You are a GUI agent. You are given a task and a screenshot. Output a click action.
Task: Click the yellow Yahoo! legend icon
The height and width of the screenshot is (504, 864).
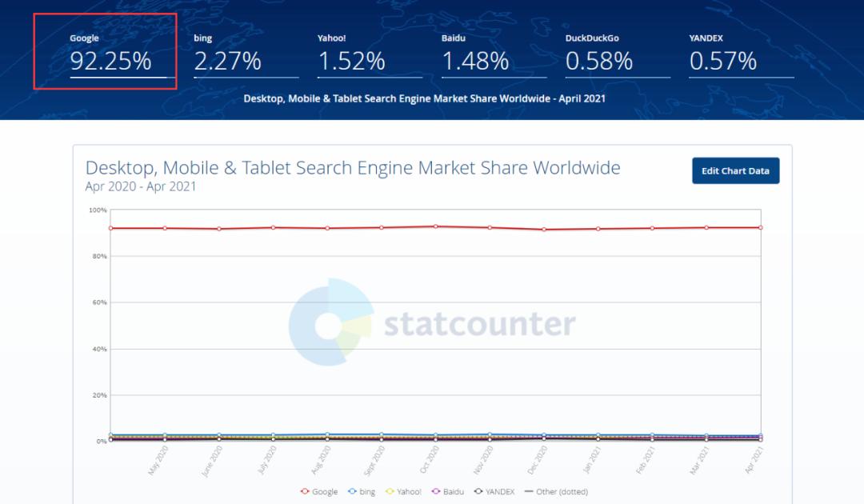[389, 491]
